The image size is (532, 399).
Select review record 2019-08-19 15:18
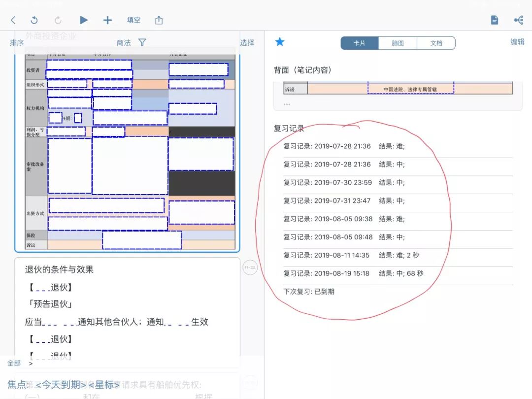[398, 273]
